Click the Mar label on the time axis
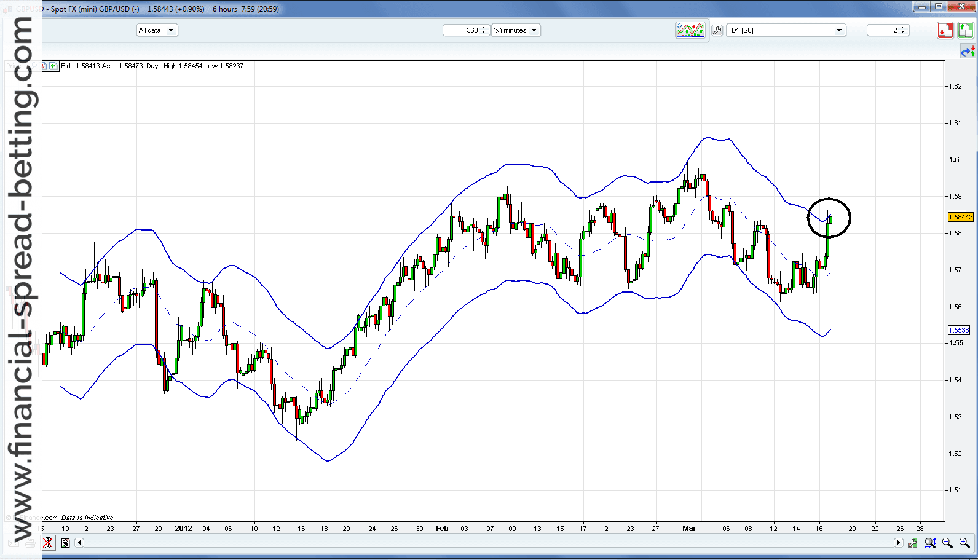Image resolution: width=978 pixels, height=560 pixels. pos(689,528)
